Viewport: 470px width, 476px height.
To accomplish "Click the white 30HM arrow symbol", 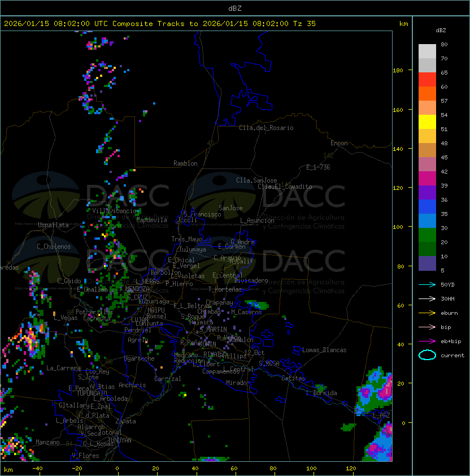I will click(427, 298).
